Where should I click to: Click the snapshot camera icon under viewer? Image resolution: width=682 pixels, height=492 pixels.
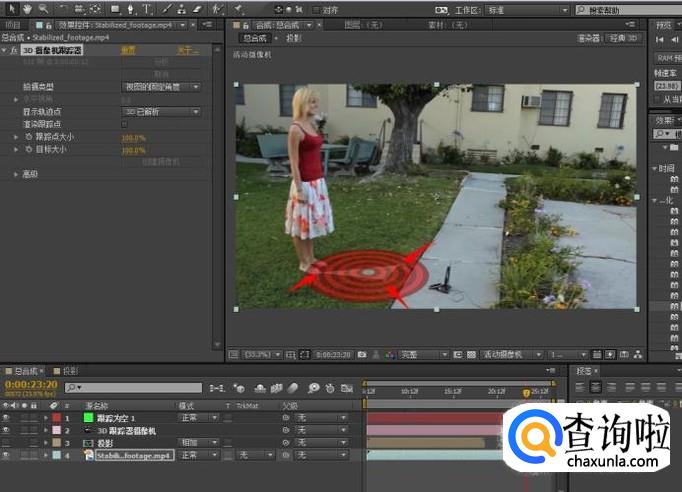point(361,354)
